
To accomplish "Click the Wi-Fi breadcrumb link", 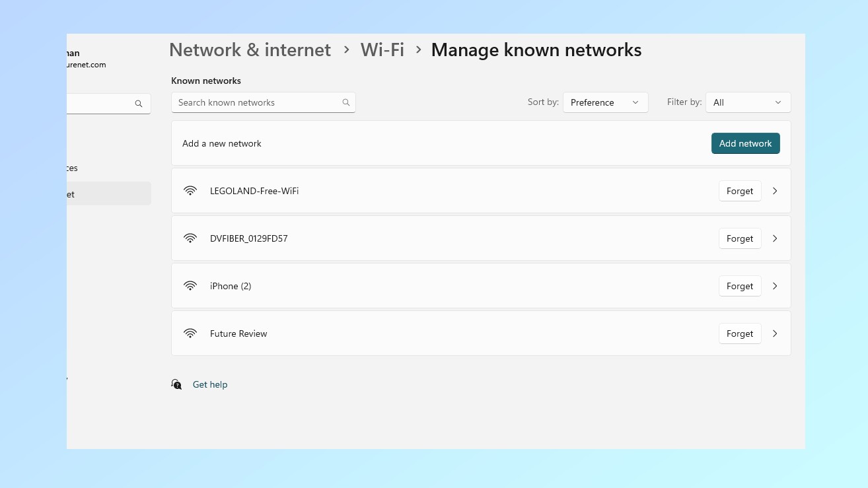I will pyautogui.click(x=382, y=50).
